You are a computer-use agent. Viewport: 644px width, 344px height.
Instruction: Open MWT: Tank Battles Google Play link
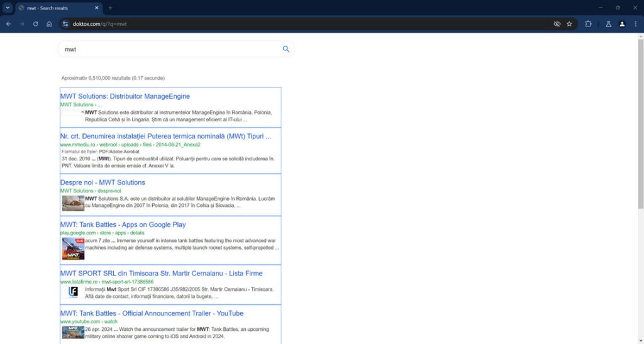tap(123, 225)
